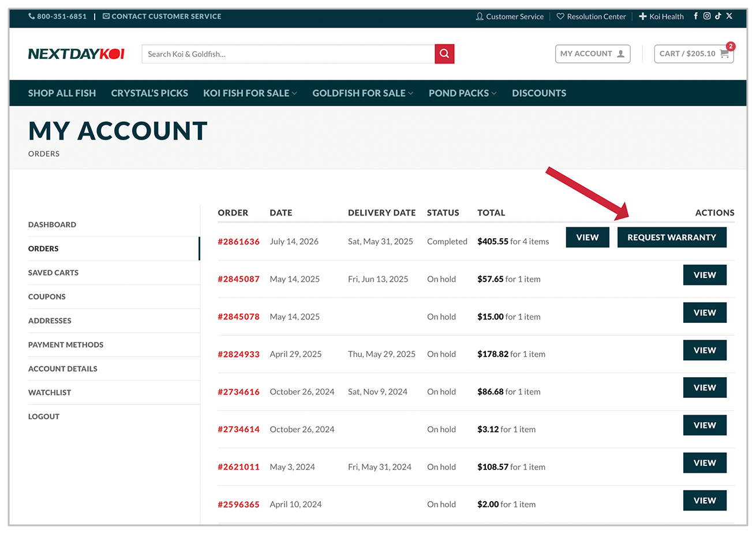The width and height of the screenshot is (756, 534).
Task: Open the Facebook icon
Action: [695, 16]
